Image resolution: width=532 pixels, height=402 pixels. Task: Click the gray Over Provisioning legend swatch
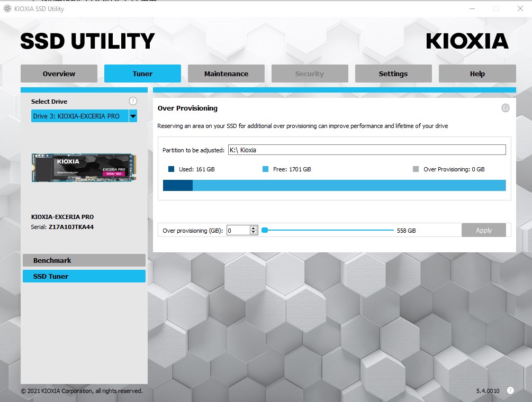416,169
